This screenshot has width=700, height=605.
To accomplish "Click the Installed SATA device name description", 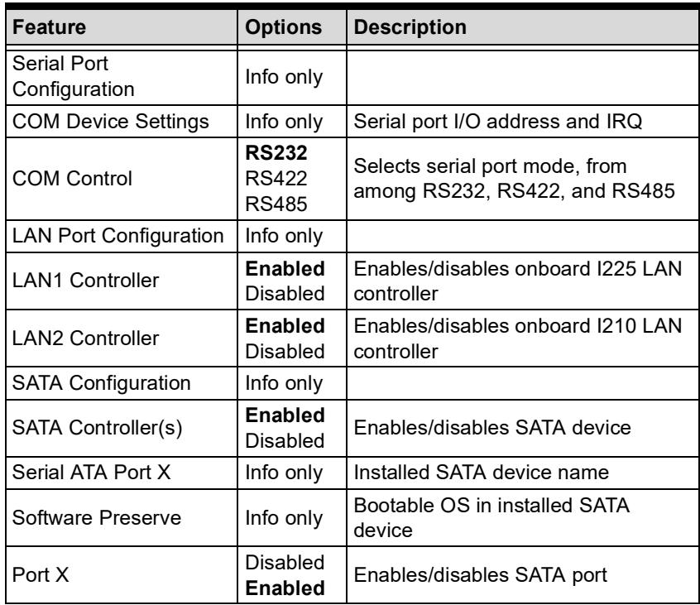I will 482,472.
